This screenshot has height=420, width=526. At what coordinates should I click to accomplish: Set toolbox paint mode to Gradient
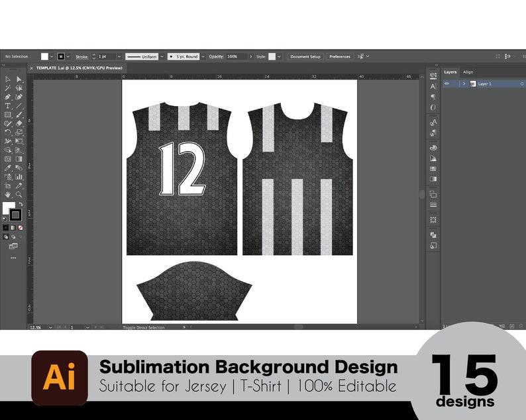13,228
